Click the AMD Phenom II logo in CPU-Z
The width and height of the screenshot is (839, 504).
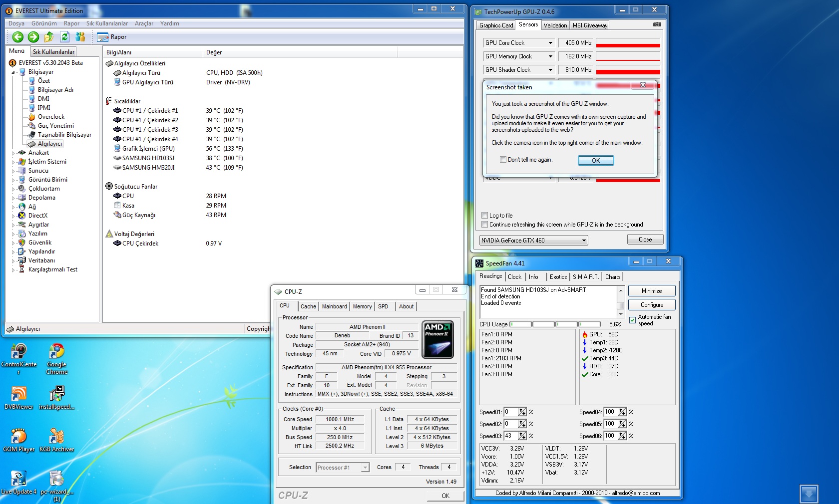(438, 340)
